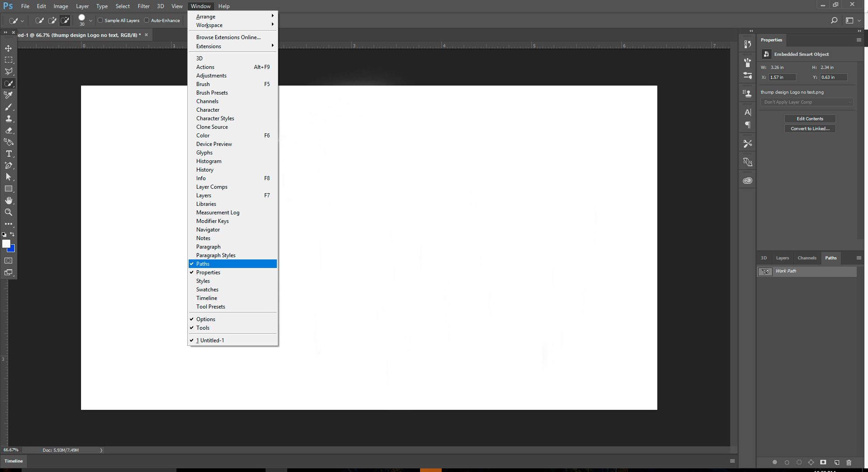This screenshot has width=868, height=472.
Task: Select the Eyedropper tool
Action: coord(9,95)
